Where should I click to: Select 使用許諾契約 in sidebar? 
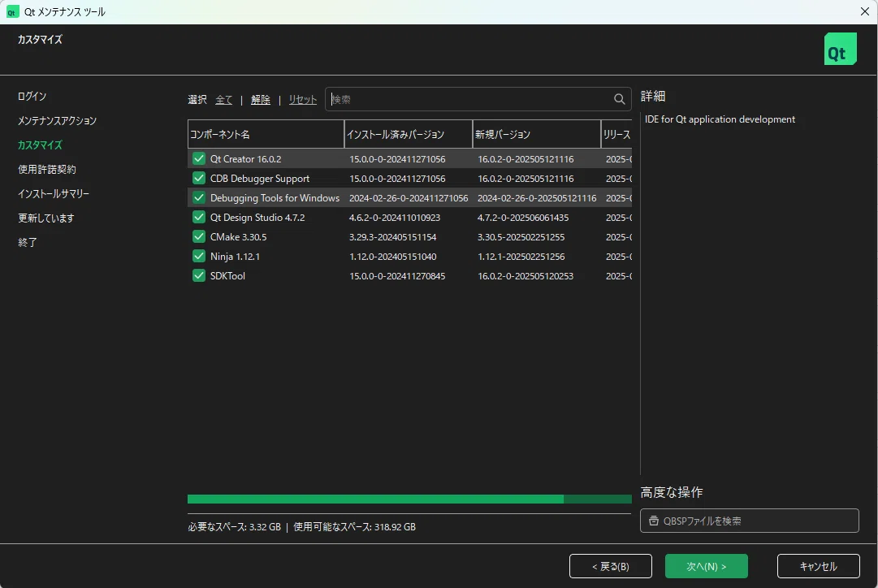click(46, 169)
